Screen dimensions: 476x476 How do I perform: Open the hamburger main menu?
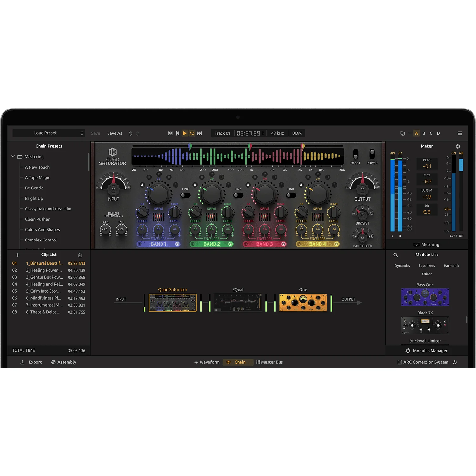coord(460,133)
